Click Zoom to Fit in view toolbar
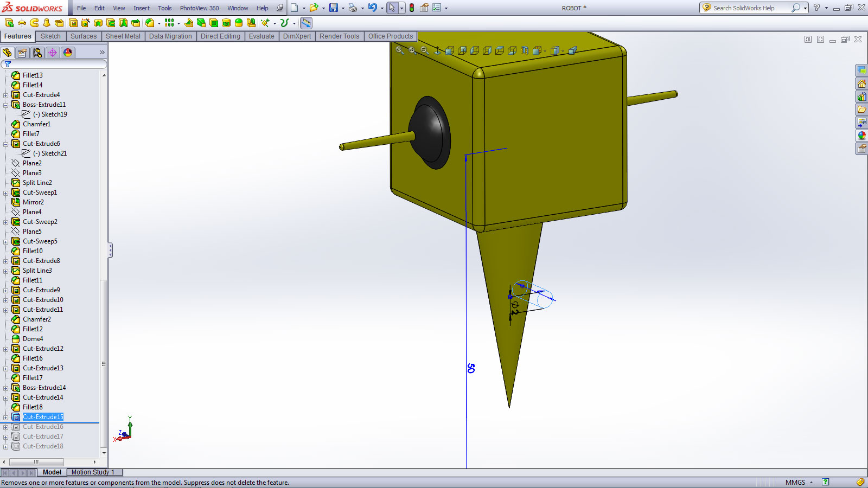The image size is (868, 488). (x=400, y=50)
